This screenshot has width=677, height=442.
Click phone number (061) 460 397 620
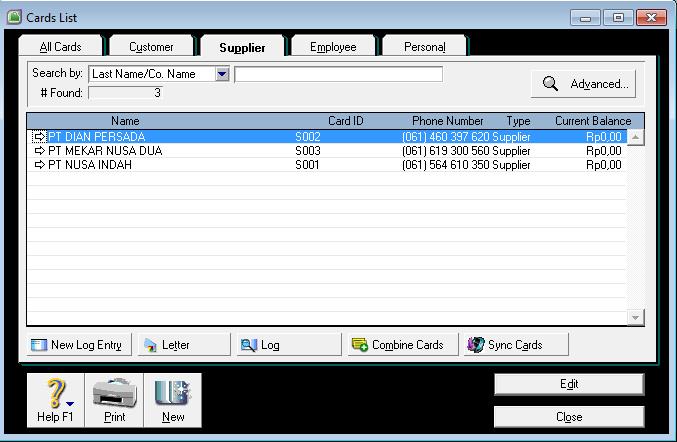[446, 137]
